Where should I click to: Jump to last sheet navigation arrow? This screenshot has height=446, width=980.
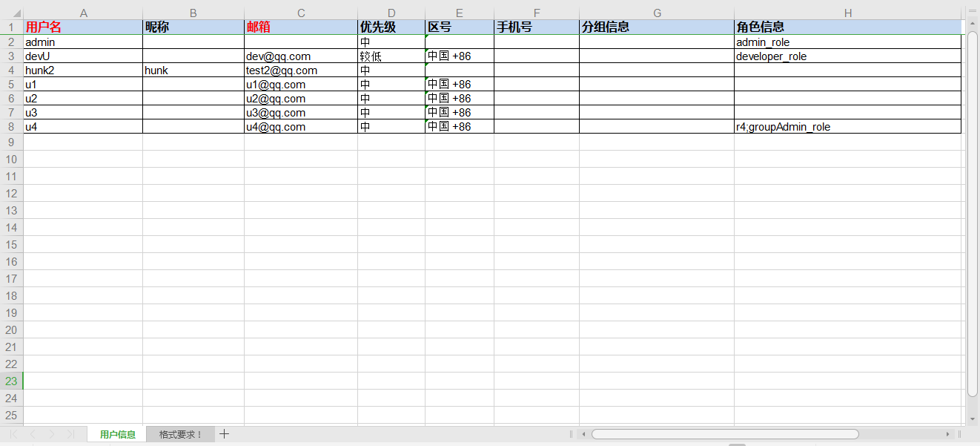[x=70, y=434]
